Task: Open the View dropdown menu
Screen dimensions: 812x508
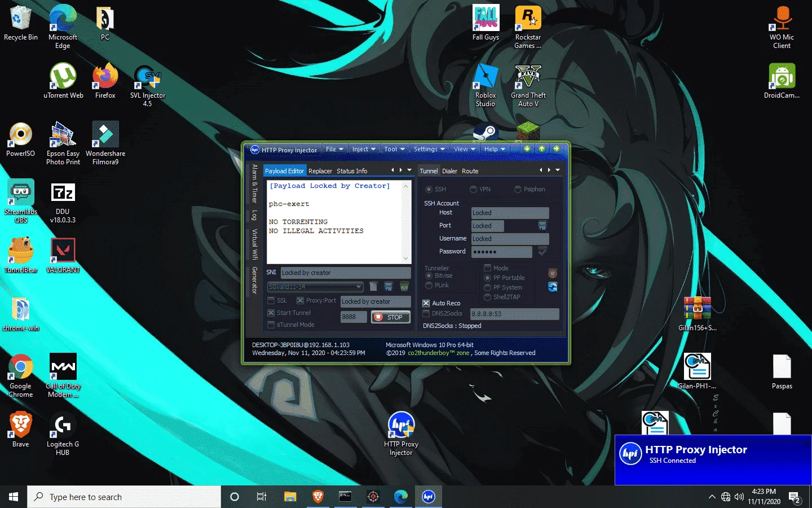Action: 465,149
